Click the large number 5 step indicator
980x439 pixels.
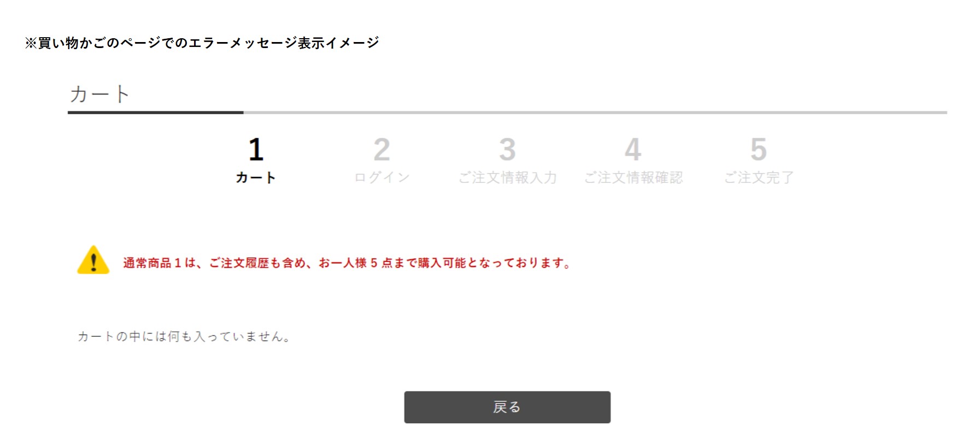(759, 150)
